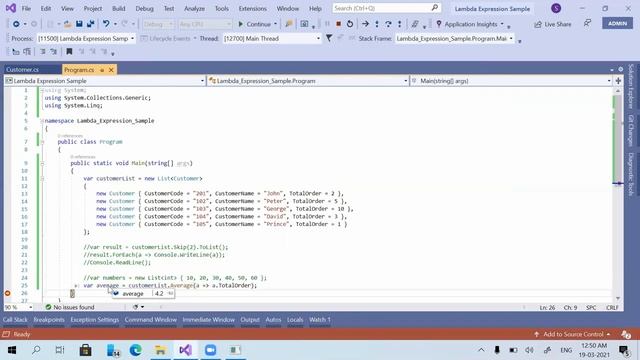Click the notifications icon in status bar
The image size is (640, 360).
click(x=626, y=334)
